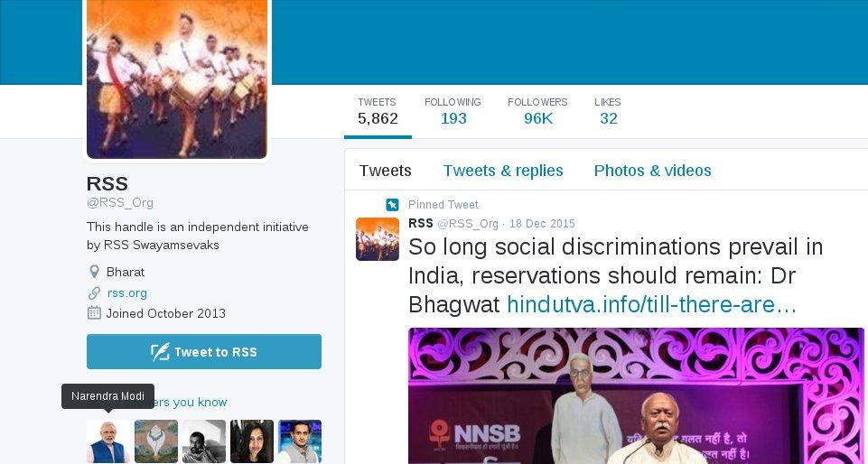The image size is (868, 464).
Task: Click the pinned tweet pin icon
Action: [x=392, y=205]
